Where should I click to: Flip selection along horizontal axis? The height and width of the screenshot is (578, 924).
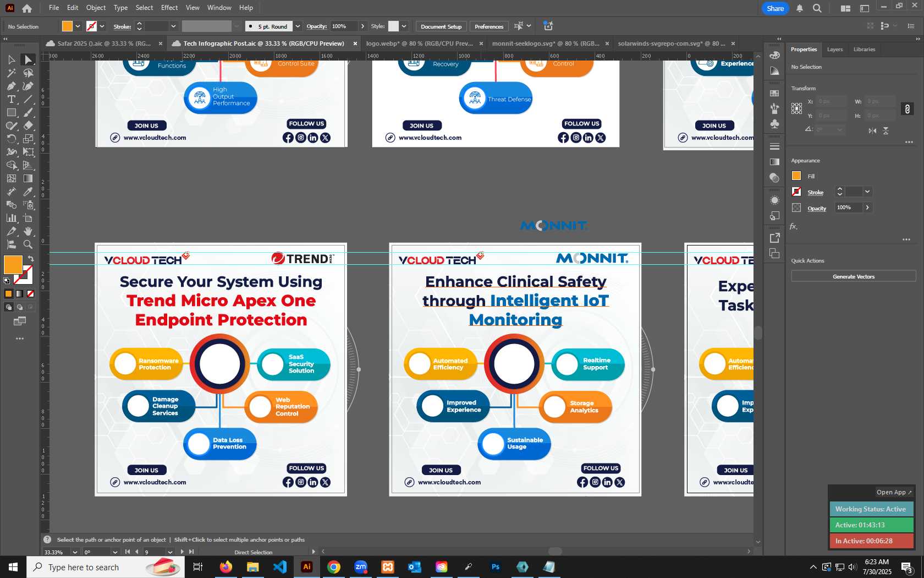(872, 130)
